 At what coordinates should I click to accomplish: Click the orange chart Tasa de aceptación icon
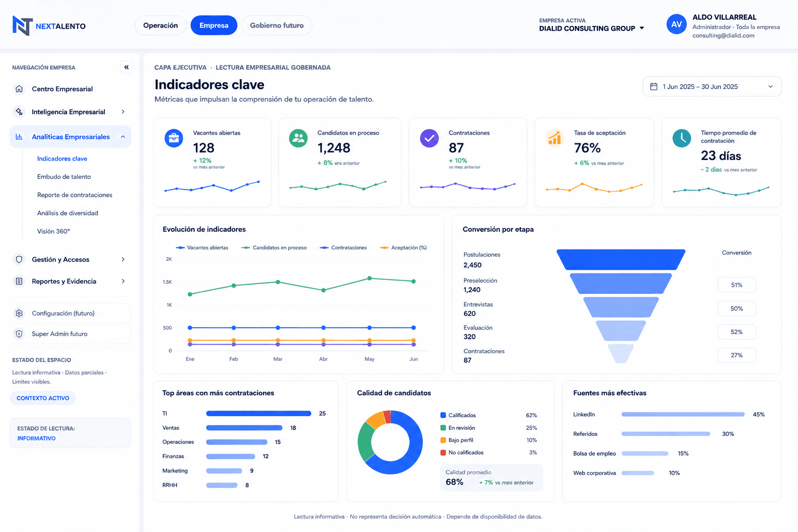pos(554,138)
